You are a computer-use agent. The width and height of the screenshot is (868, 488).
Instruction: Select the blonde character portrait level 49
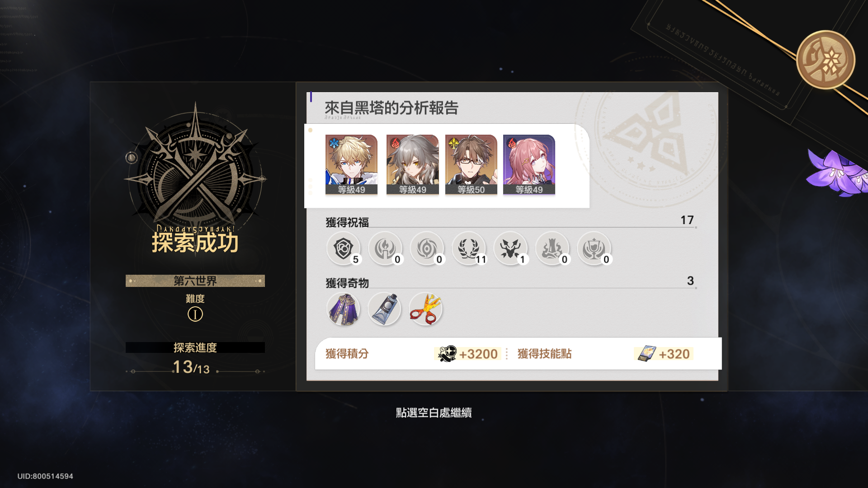351,165
